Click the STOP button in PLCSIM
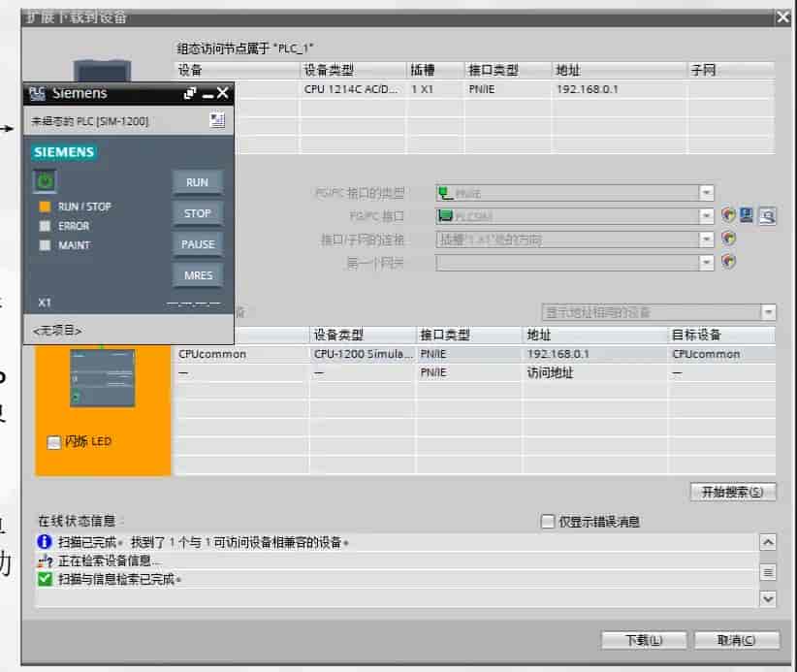Image resolution: width=797 pixels, height=672 pixels. [197, 213]
